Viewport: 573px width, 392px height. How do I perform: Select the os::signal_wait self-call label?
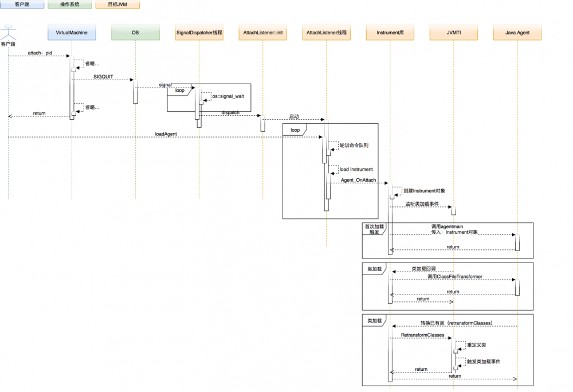[x=228, y=96]
